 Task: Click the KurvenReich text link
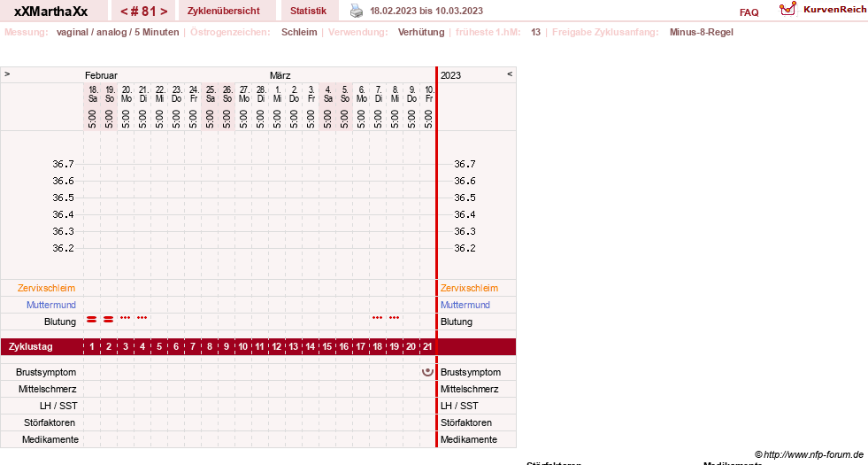(834, 10)
